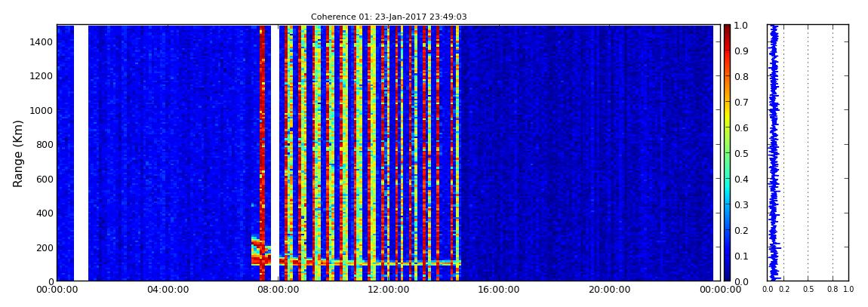Click the vertical coherence colorbar gradient
This screenshot has height=307, width=868.
(728, 152)
